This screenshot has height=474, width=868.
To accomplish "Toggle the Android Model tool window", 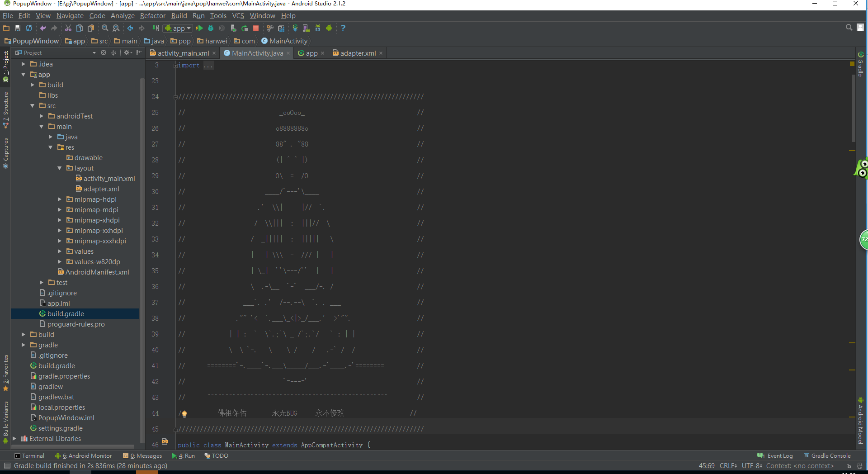I will [x=861, y=421].
